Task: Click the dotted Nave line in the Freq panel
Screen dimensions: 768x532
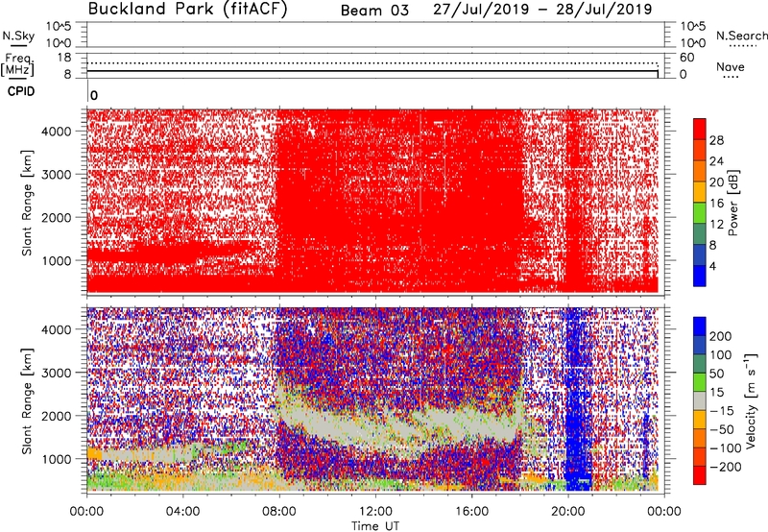Action: (x=372, y=63)
